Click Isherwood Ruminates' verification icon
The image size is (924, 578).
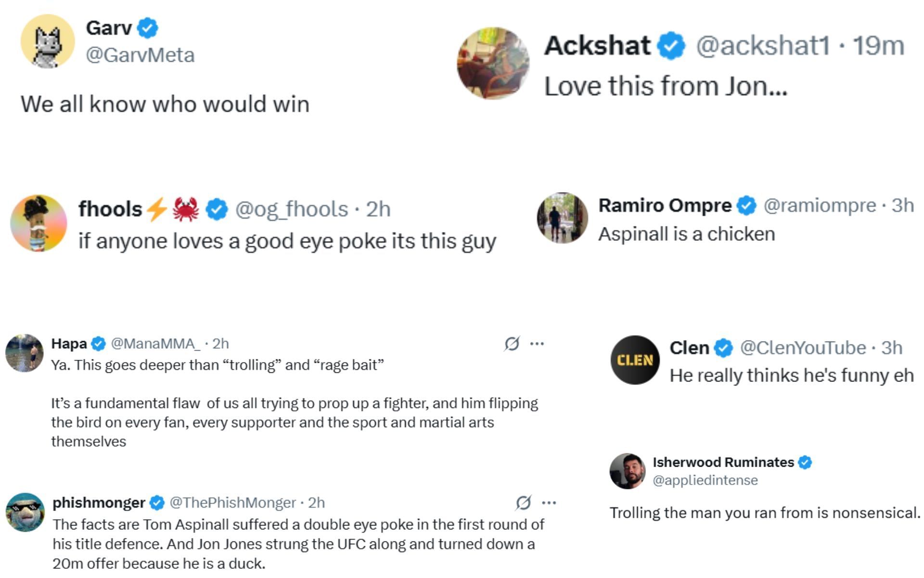805,462
